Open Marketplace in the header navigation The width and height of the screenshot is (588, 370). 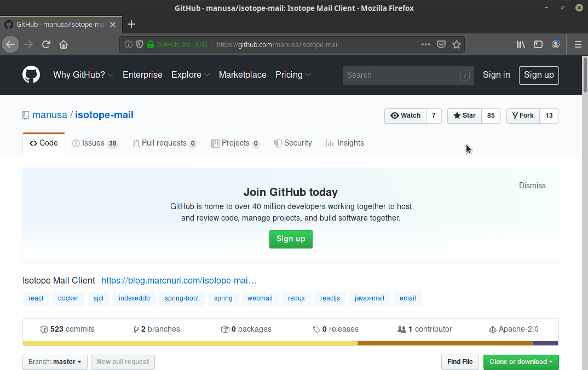point(243,74)
